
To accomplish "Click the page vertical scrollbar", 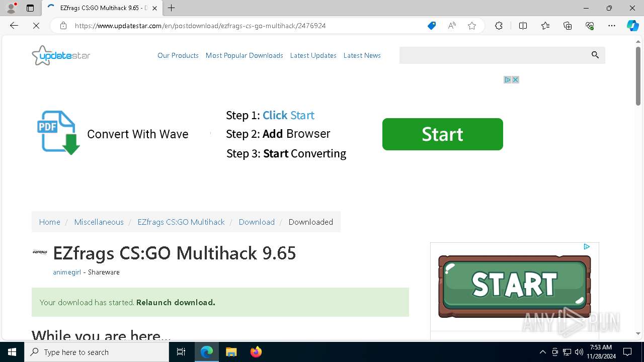I will pyautogui.click(x=638, y=76).
